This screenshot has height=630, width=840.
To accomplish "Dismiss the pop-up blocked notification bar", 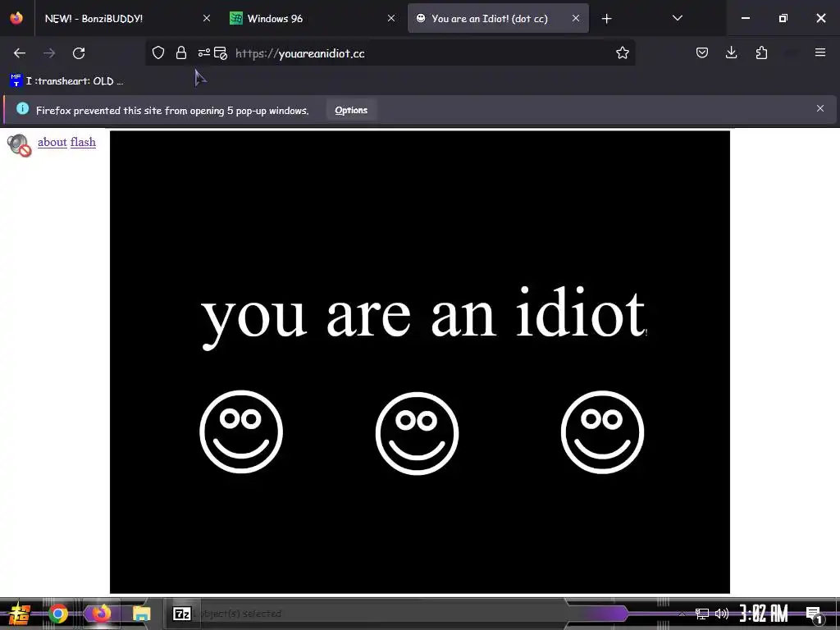I will (x=819, y=109).
